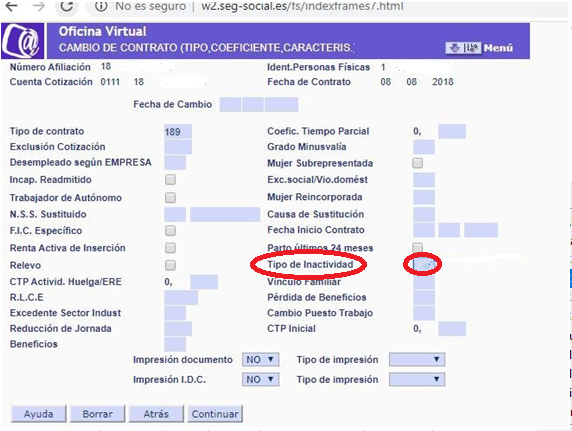
Task: Click the Borrar button
Action: pos(97,414)
